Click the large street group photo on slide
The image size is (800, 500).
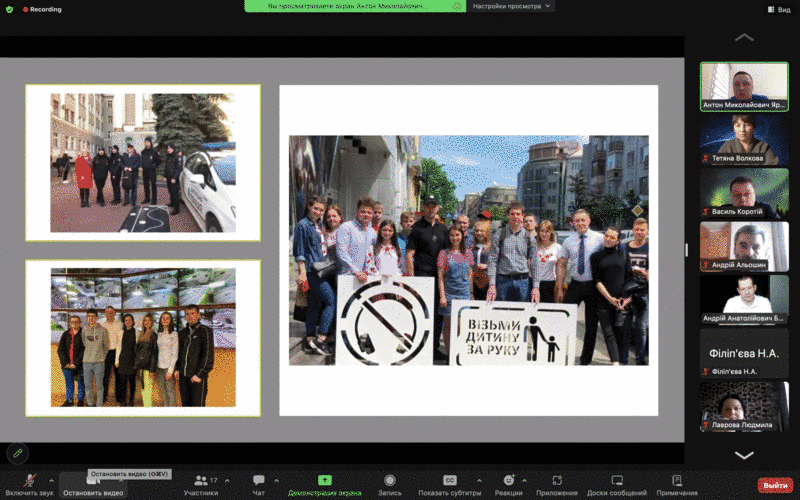click(469, 250)
